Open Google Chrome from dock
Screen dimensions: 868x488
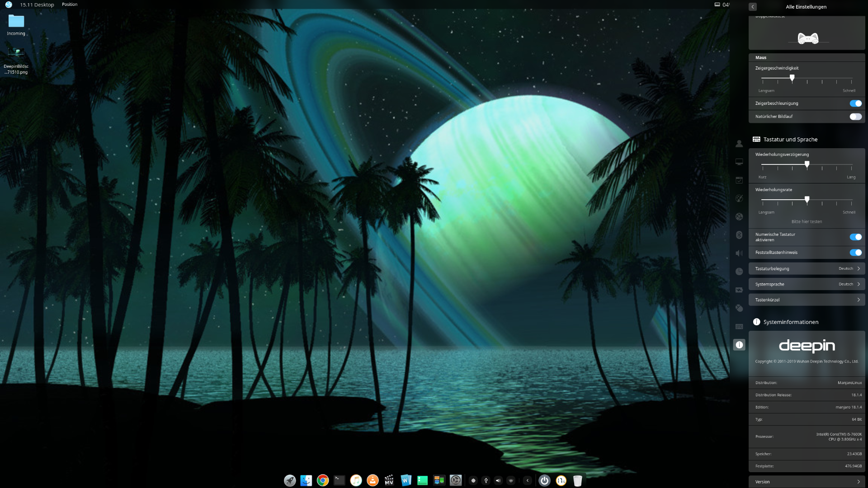coord(323,480)
